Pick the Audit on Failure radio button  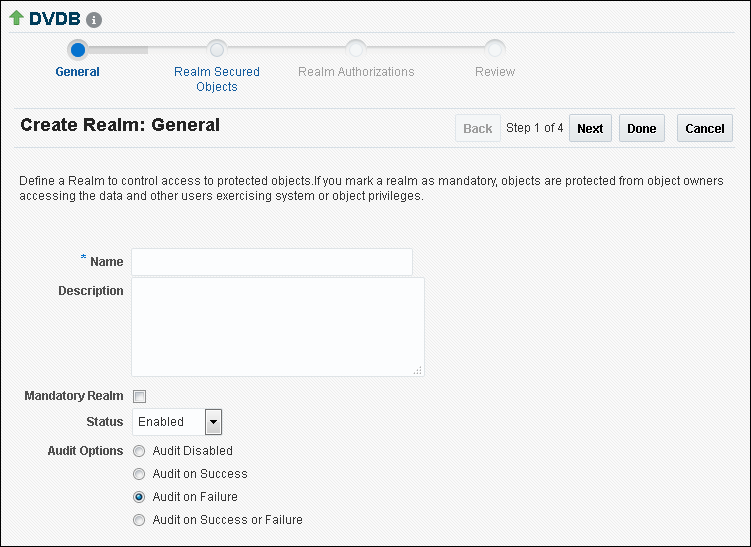tap(139, 497)
